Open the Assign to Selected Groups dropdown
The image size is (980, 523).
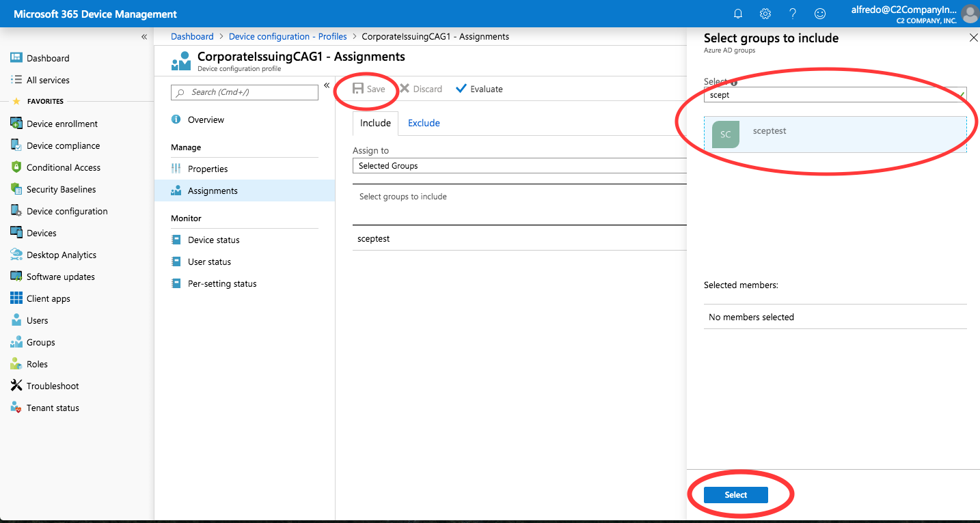coord(519,166)
